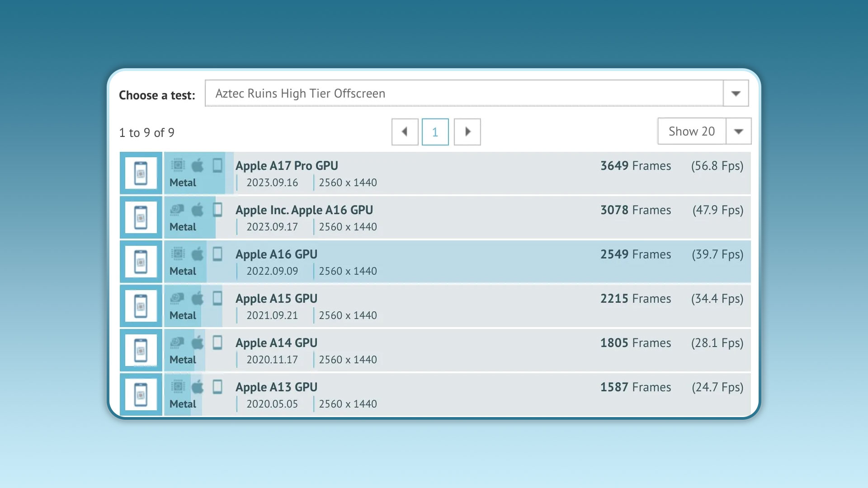Screen dimensions: 868x488
Task: Open the Apple Inc. Apple A16 GPU result
Action: coord(304,210)
